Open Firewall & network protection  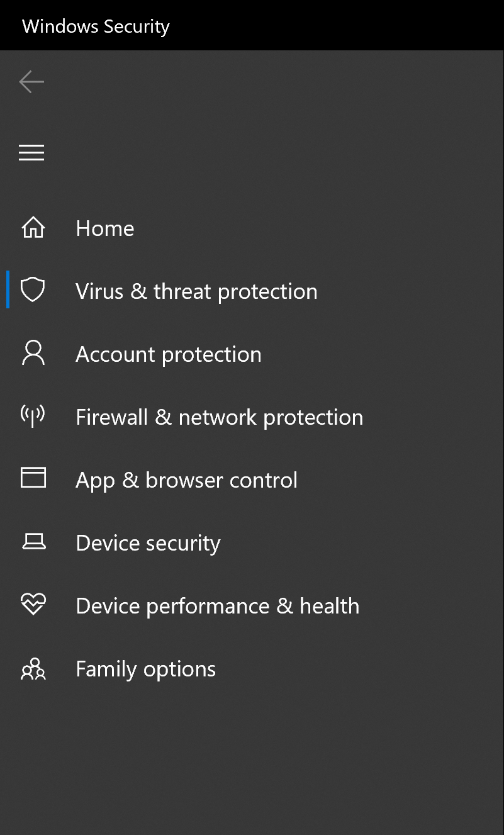point(219,417)
